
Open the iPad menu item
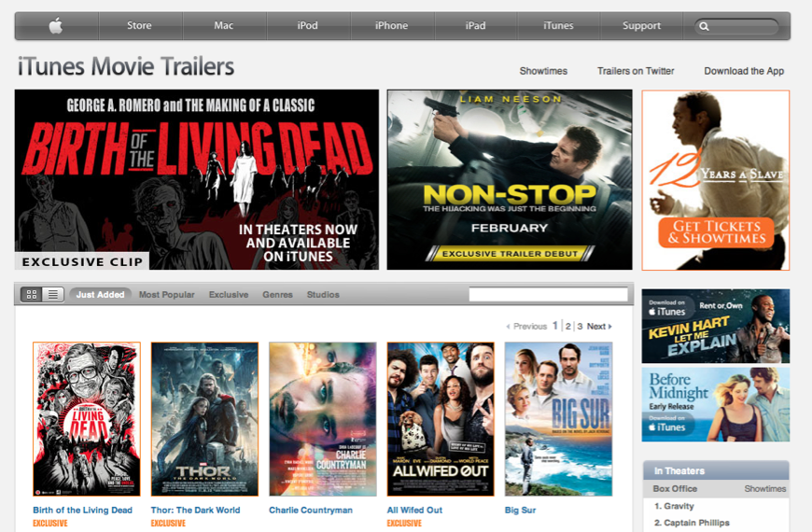pos(475,25)
